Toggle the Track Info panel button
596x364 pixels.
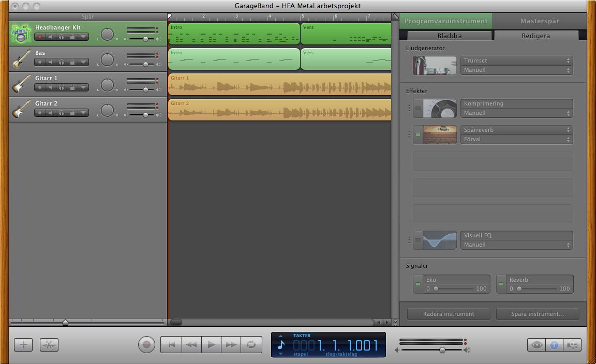coord(554,345)
